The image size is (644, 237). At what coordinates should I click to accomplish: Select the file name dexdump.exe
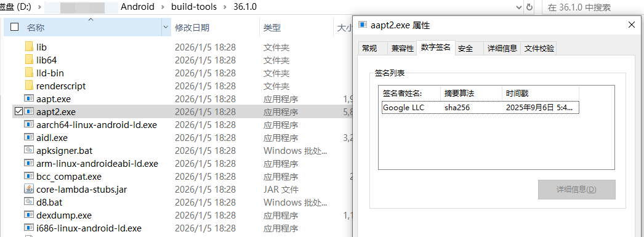(x=64, y=215)
